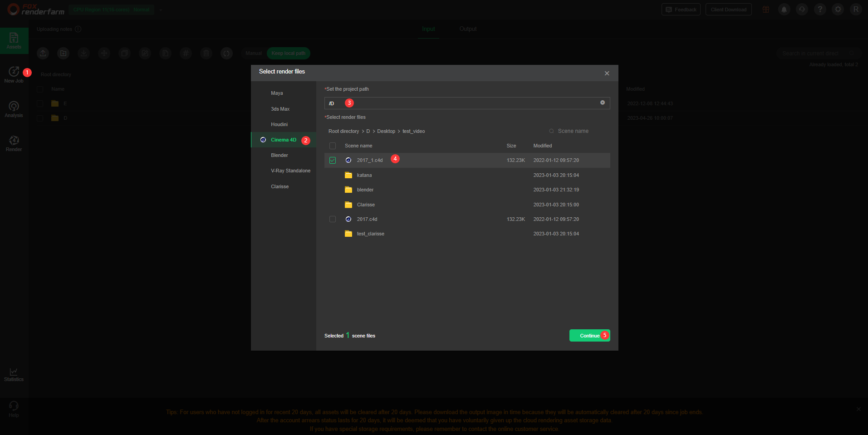
Task: Go to the Analysis sidebar section
Action: pyautogui.click(x=14, y=109)
